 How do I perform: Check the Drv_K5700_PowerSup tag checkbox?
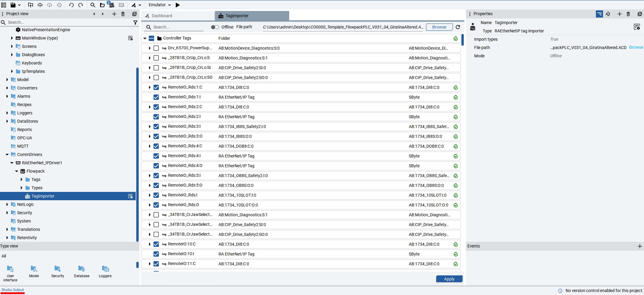coord(156,48)
